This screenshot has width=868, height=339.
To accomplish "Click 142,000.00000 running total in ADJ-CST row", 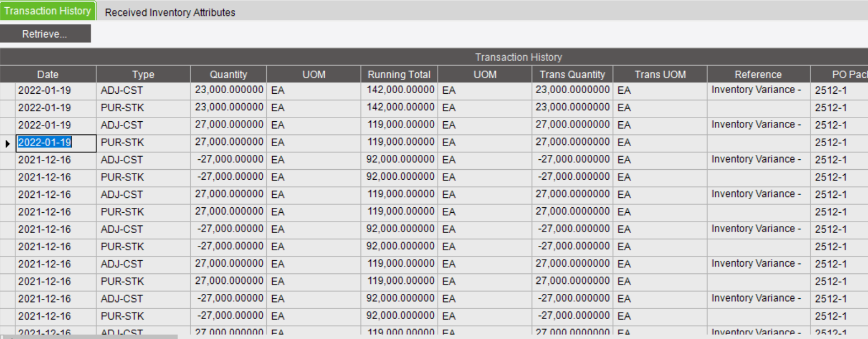I will pyautogui.click(x=400, y=90).
